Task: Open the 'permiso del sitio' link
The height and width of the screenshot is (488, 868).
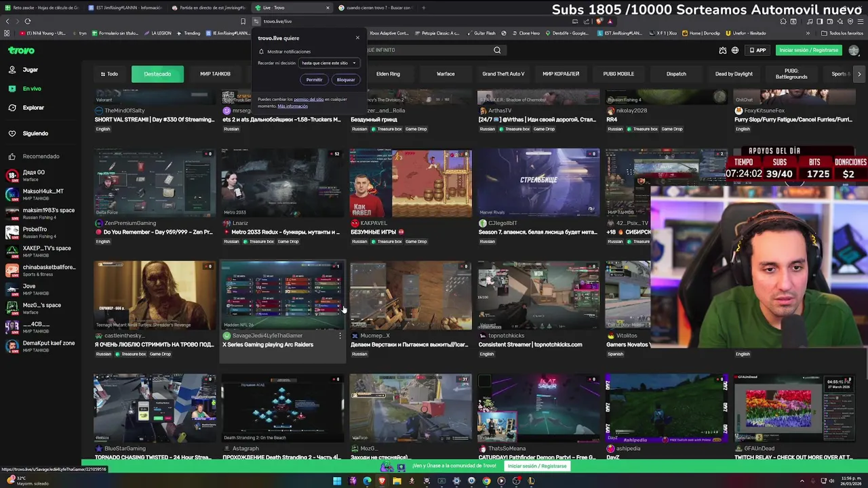Action: pyautogui.click(x=309, y=100)
